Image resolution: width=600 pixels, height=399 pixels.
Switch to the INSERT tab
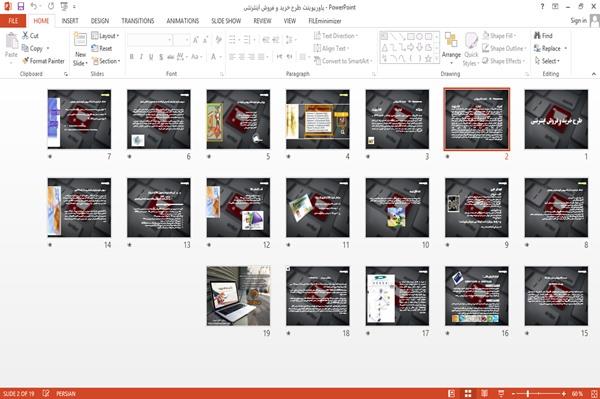coord(70,21)
